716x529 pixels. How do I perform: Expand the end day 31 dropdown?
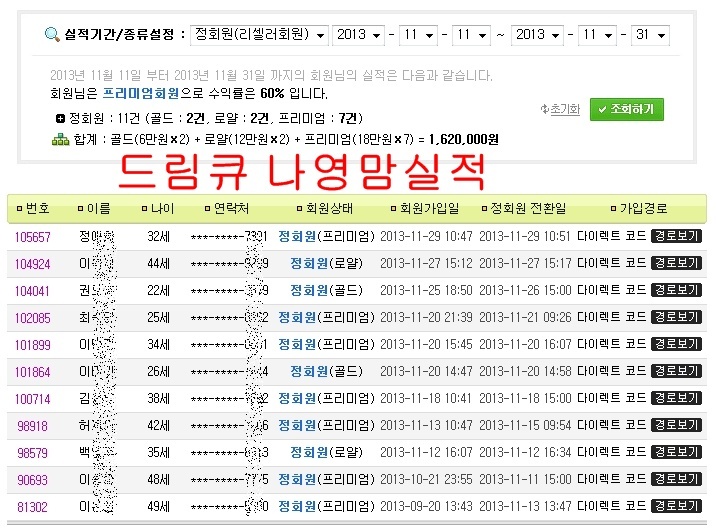click(650, 35)
